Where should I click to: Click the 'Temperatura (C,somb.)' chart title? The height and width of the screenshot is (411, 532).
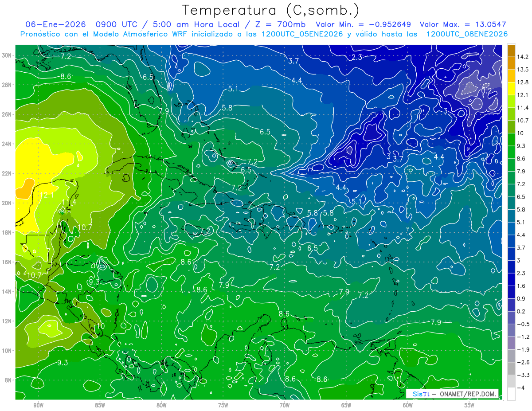(270, 10)
